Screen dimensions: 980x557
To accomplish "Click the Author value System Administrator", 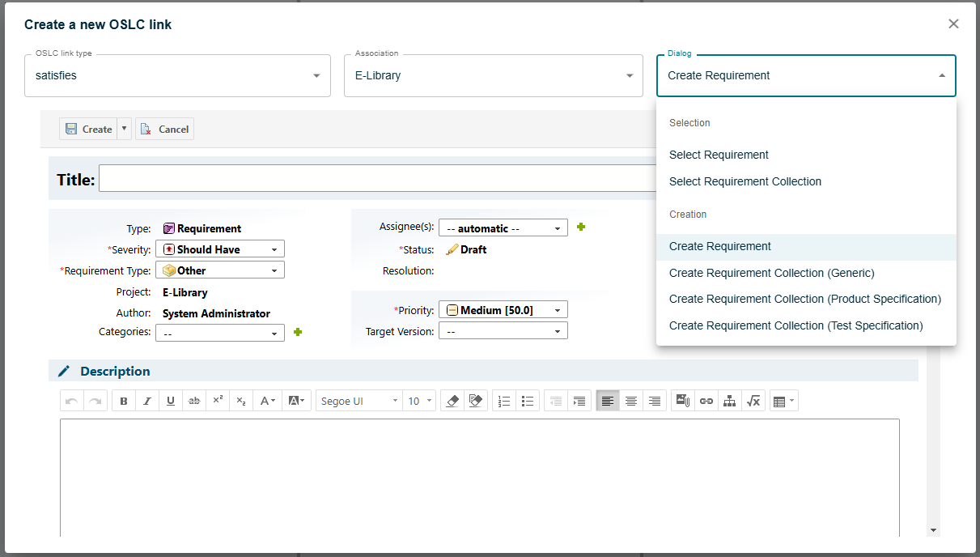I will [216, 313].
